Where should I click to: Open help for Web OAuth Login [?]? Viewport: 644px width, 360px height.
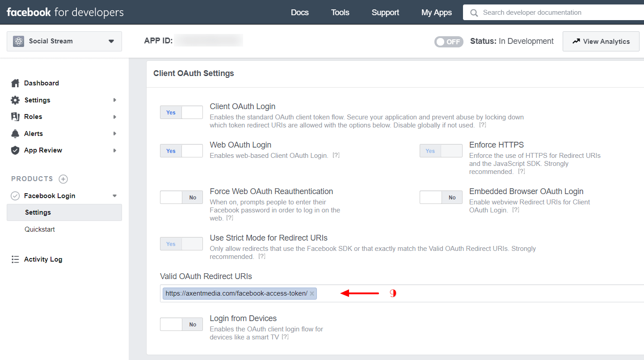click(x=336, y=156)
